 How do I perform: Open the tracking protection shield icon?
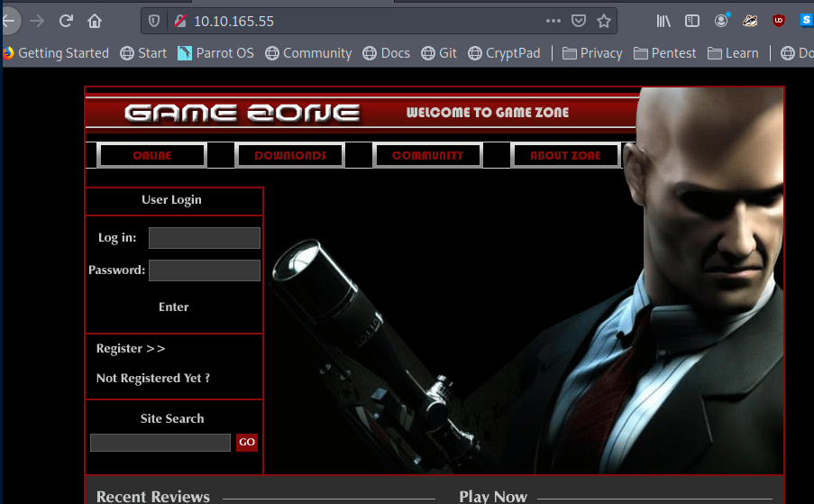[154, 21]
